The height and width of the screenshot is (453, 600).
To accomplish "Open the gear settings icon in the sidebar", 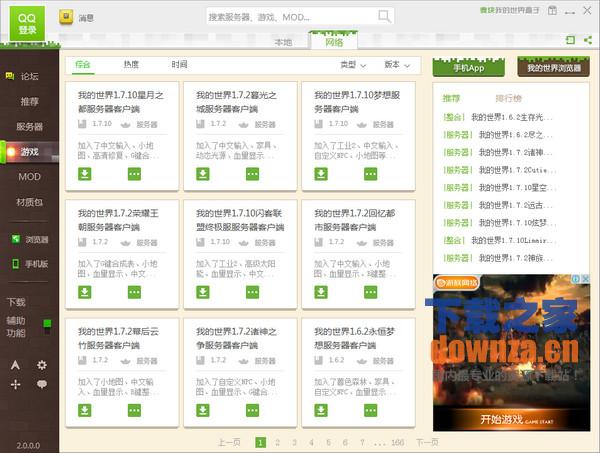I will click(x=42, y=365).
